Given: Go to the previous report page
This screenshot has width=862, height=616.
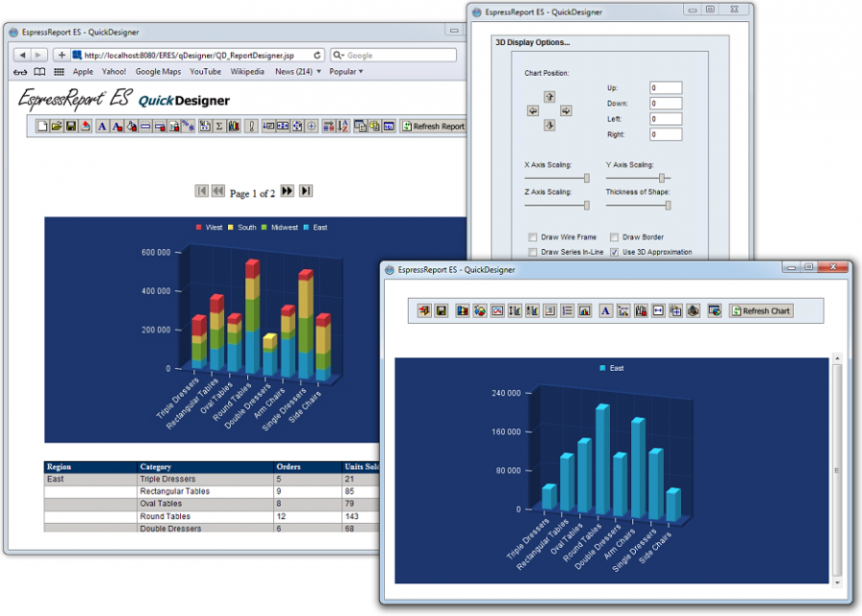Looking at the screenshot, I should [x=218, y=191].
